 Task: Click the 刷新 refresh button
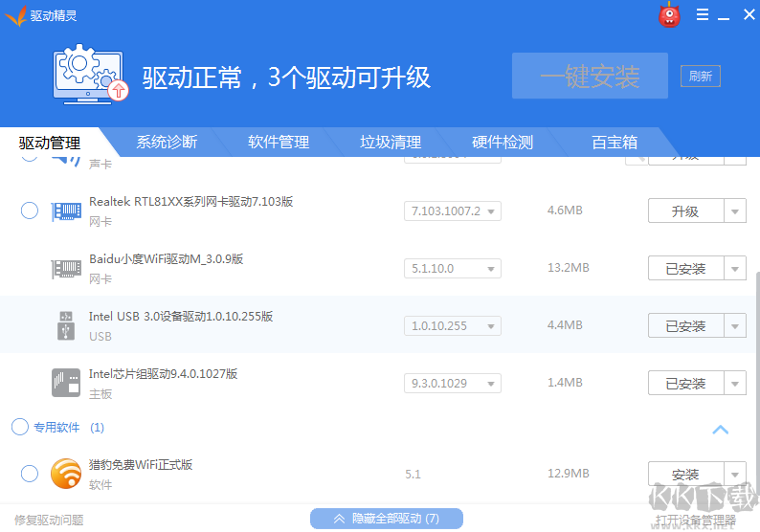pos(700,77)
